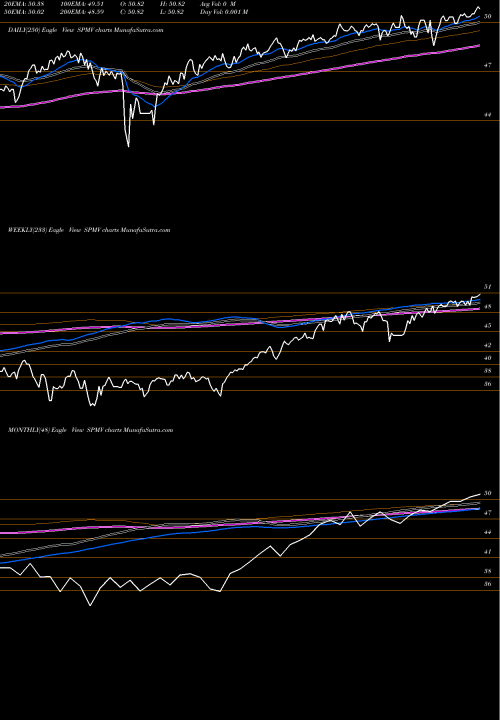Screen dimensions: 500x720
Task: Click the 38 axis label on monthly chart
Action: 488,571
